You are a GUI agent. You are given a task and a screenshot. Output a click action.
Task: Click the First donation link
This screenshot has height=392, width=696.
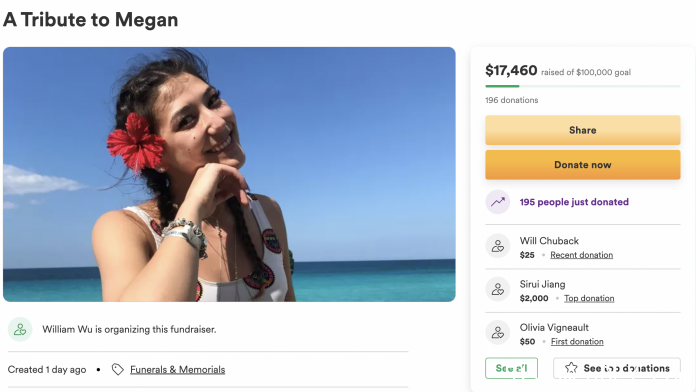click(577, 341)
